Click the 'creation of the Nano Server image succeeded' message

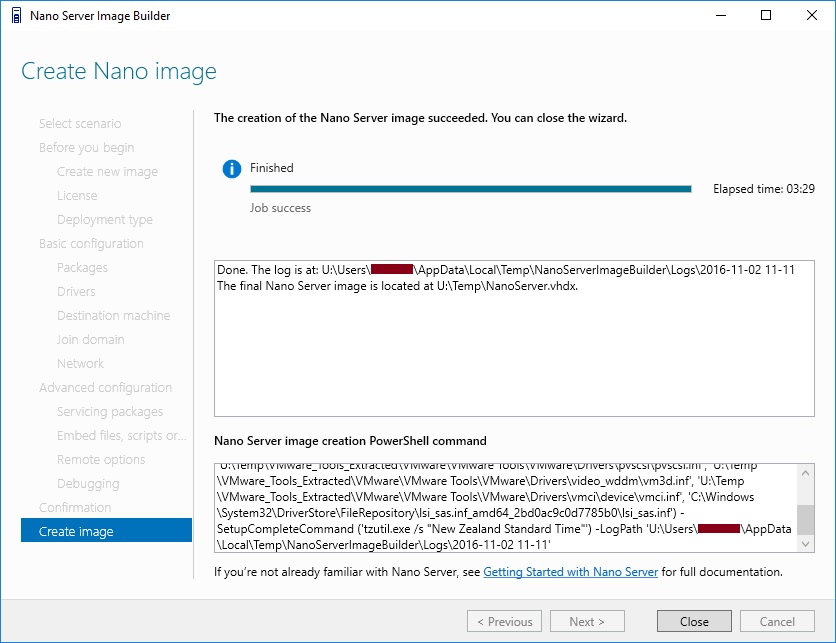(x=420, y=118)
